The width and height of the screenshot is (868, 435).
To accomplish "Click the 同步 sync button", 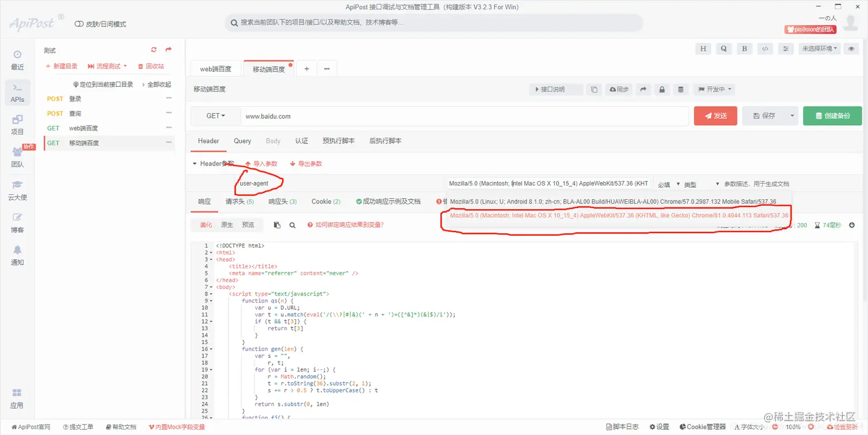I will click(619, 90).
